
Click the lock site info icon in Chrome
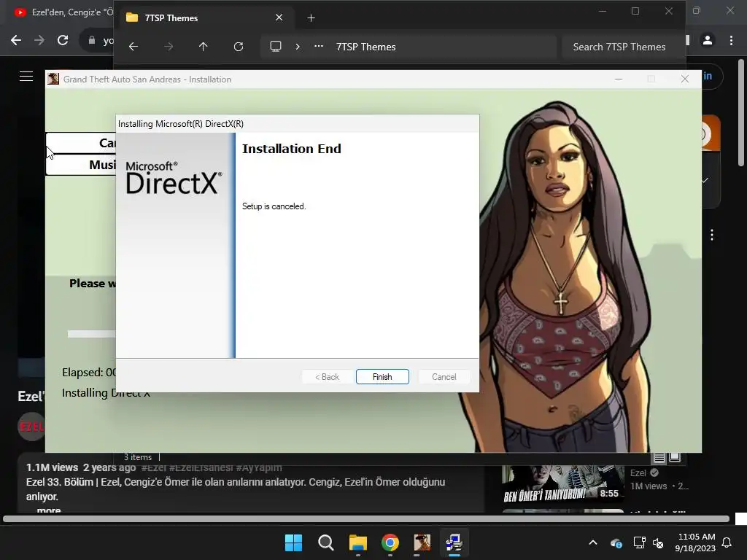(x=92, y=41)
